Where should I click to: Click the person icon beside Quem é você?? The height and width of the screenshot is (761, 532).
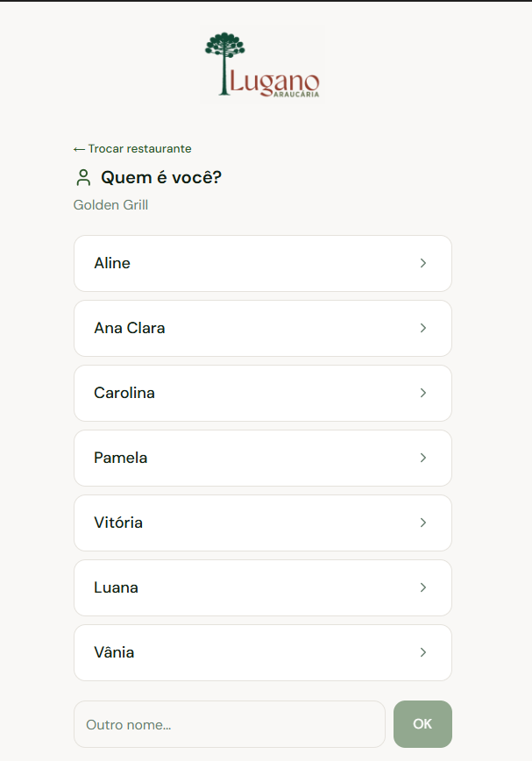(x=83, y=178)
